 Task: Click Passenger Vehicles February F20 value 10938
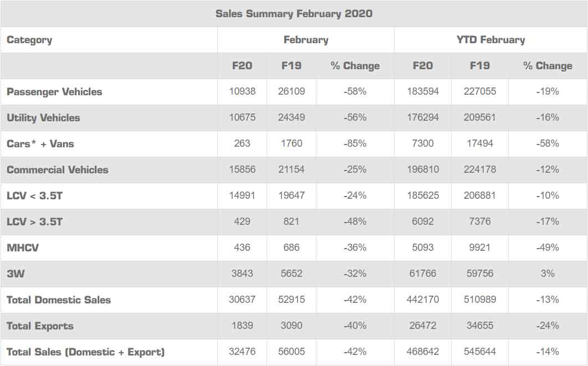click(242, 92)
